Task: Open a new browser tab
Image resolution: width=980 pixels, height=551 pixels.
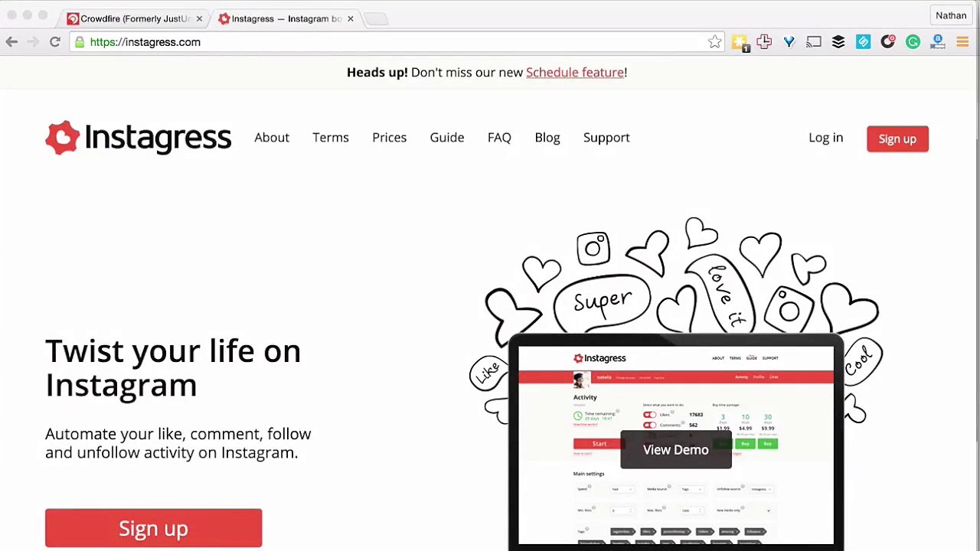Action: [375, 18]
